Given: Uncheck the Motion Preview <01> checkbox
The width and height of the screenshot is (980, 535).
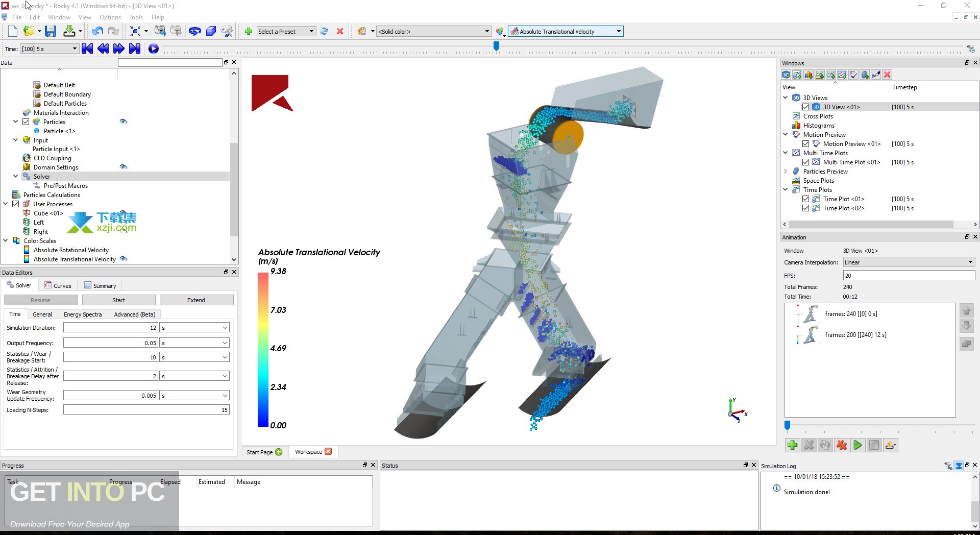Looking at the screenshot, I should (x=805, y=144).
